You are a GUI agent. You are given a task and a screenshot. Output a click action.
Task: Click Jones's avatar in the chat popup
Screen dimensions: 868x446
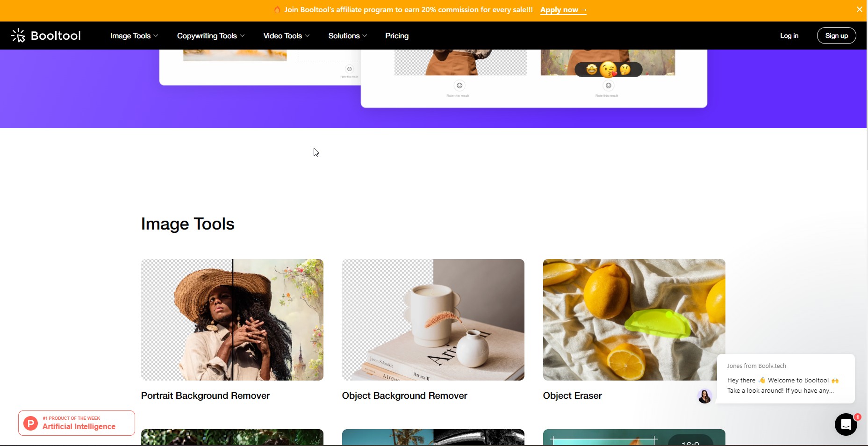(x=704, y=396)
